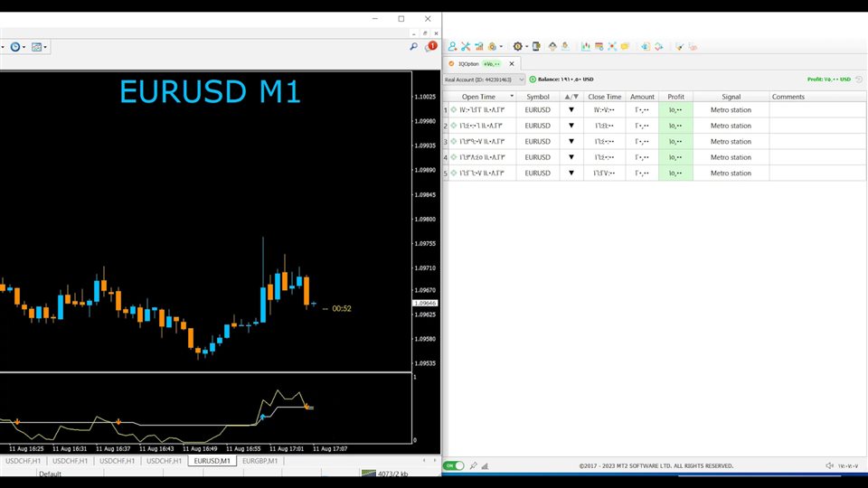The width and height of the screenshot is (868, 488).
Task: Click profit cell of trade row 5
Action: point(676,174)
